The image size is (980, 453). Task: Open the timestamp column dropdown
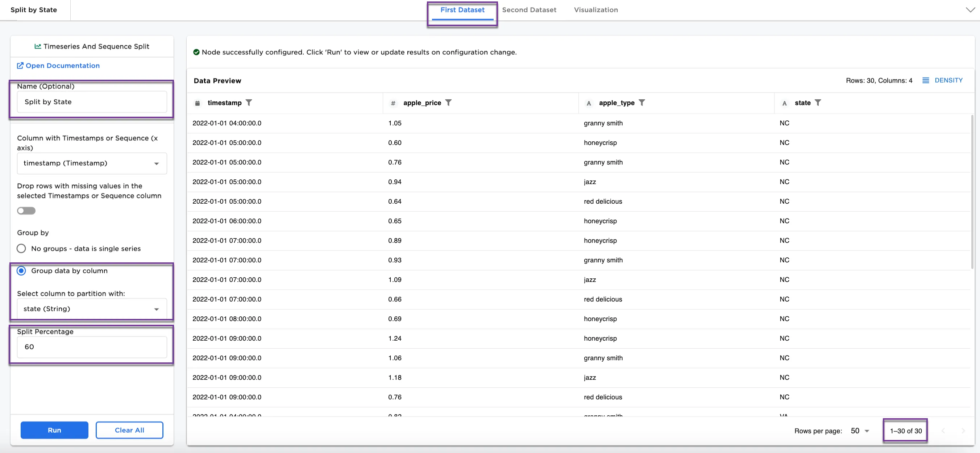[92, 163]
